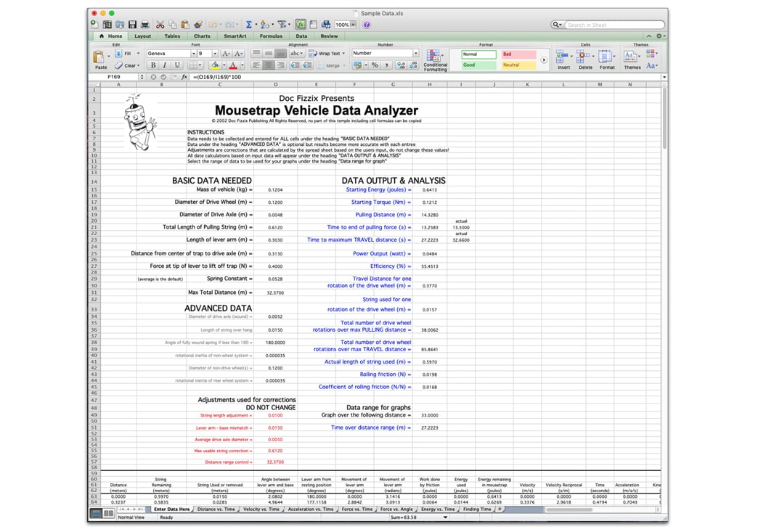Open Help with the purple question icon
Screen dimensions: 766x532
(x=367, y=25)
